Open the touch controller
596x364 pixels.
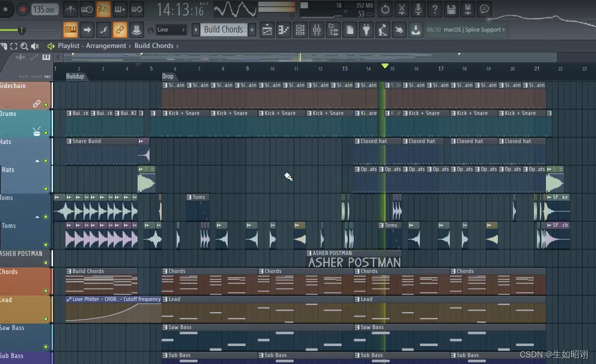399,29
